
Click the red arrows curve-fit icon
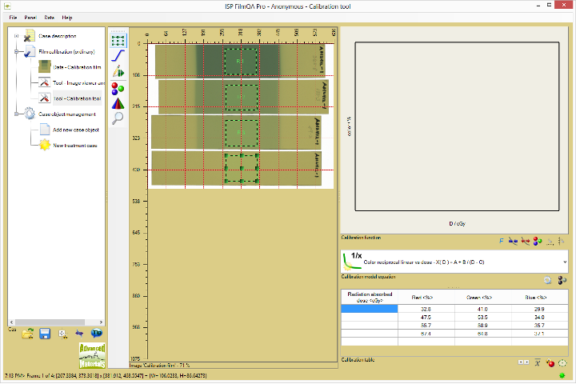pos(526,241)
